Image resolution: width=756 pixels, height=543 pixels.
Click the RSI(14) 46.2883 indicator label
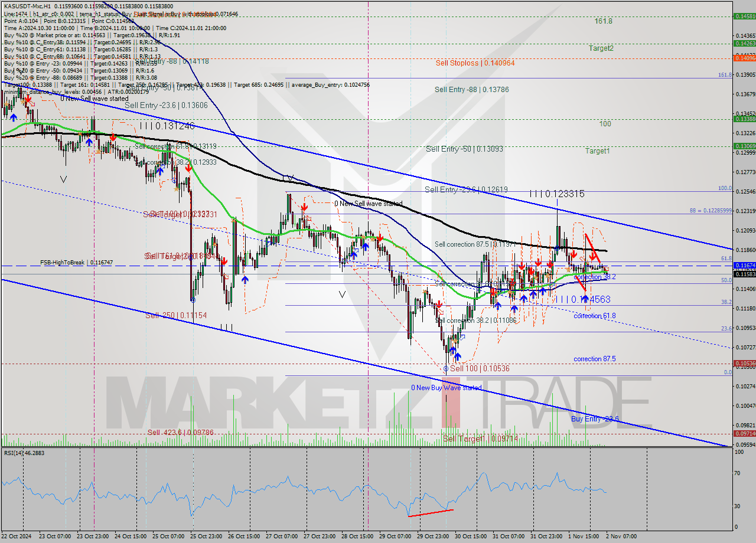click(x=24, y=453)
